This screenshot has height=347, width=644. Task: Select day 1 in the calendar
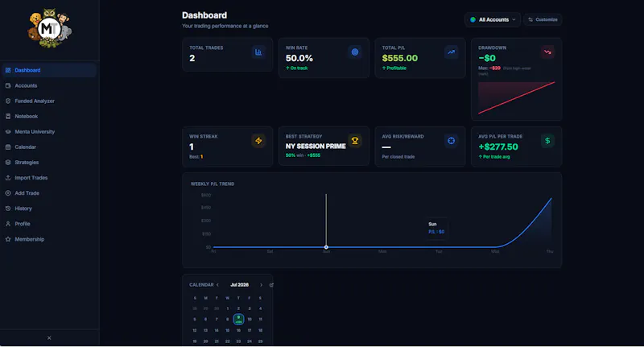228,308
